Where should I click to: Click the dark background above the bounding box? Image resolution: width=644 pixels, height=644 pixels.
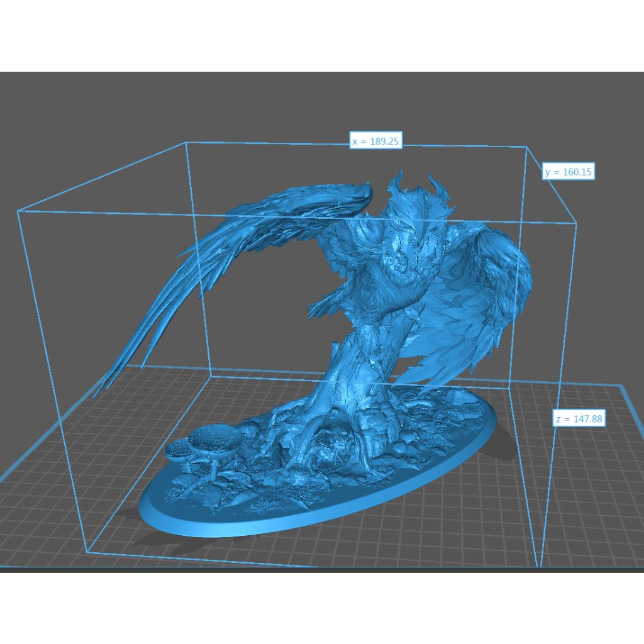[x=314, y=101]
